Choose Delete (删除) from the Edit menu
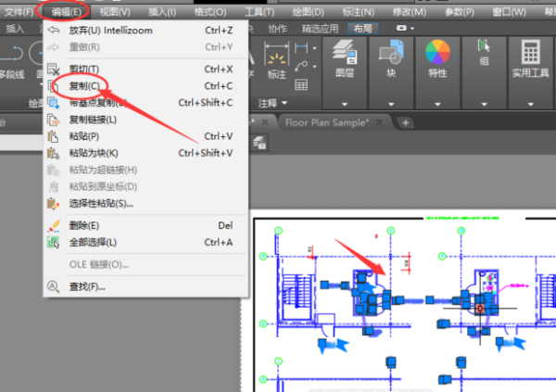This screenshot has width=556, height=392. [83, 225]
